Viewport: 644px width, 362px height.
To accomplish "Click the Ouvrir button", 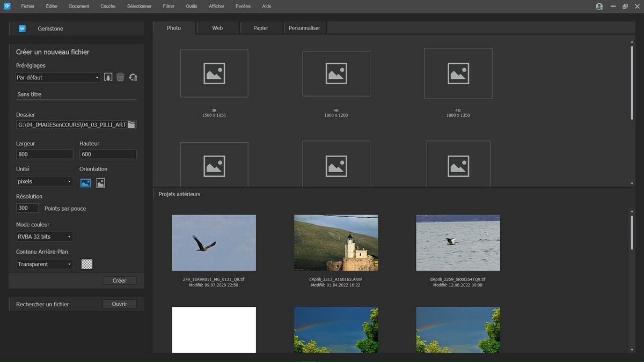I will coord(119,304).
